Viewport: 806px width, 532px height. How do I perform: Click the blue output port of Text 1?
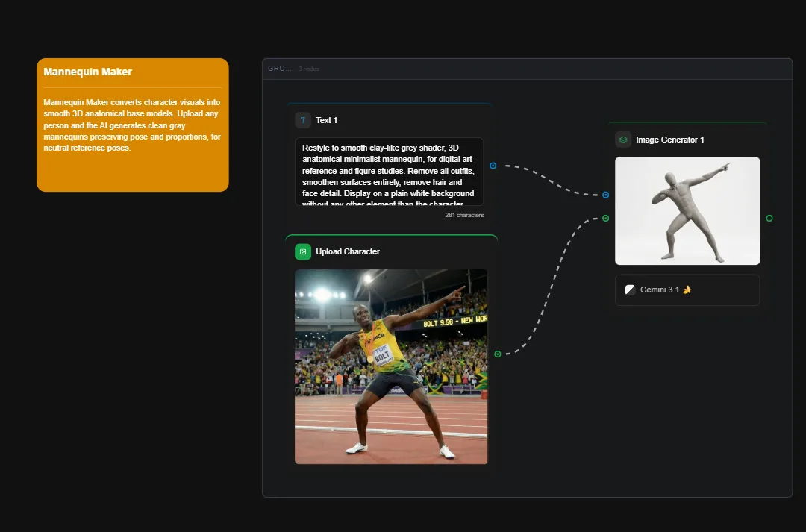[494, 166]
